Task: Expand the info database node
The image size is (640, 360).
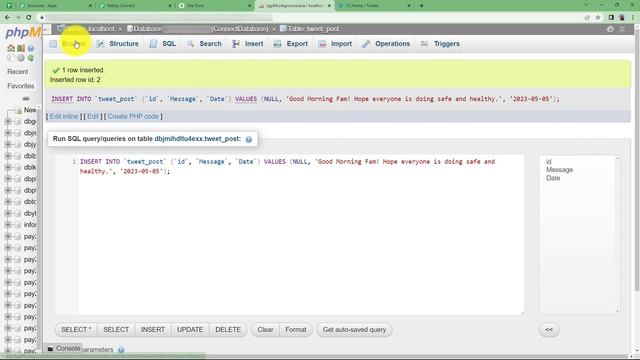Action: coord(8,224)
